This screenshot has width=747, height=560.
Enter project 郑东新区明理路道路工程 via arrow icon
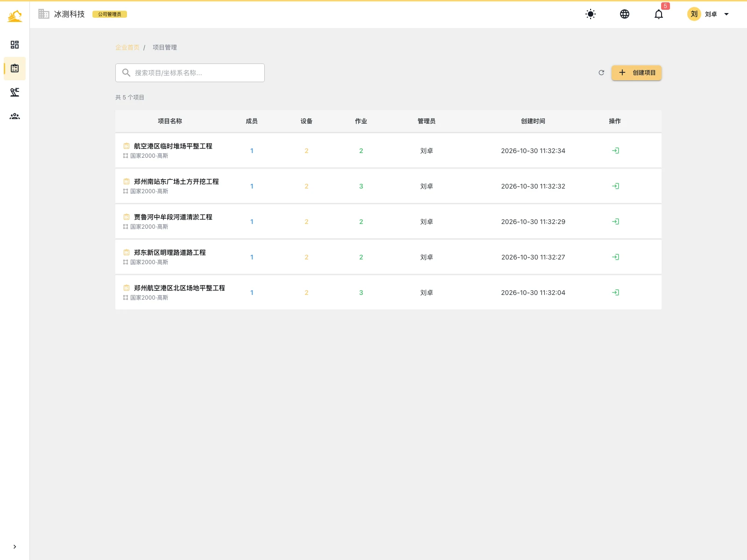(615, 257)
